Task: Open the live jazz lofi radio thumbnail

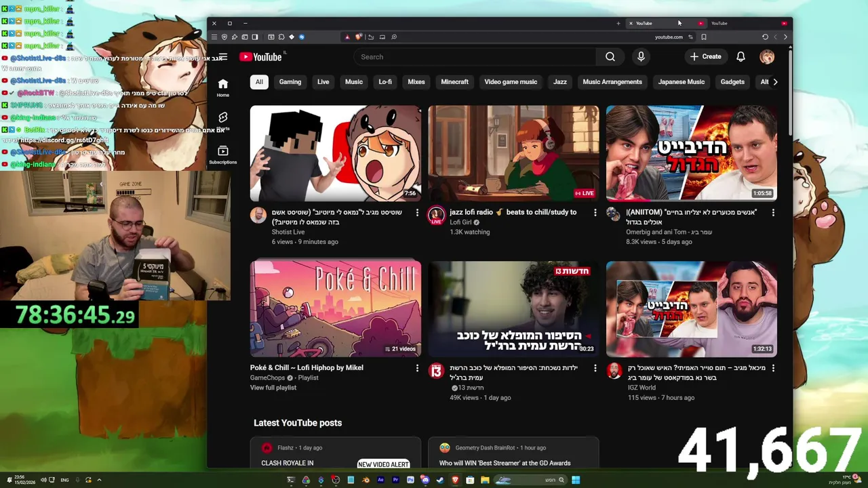Action: [x=513, y=153]
